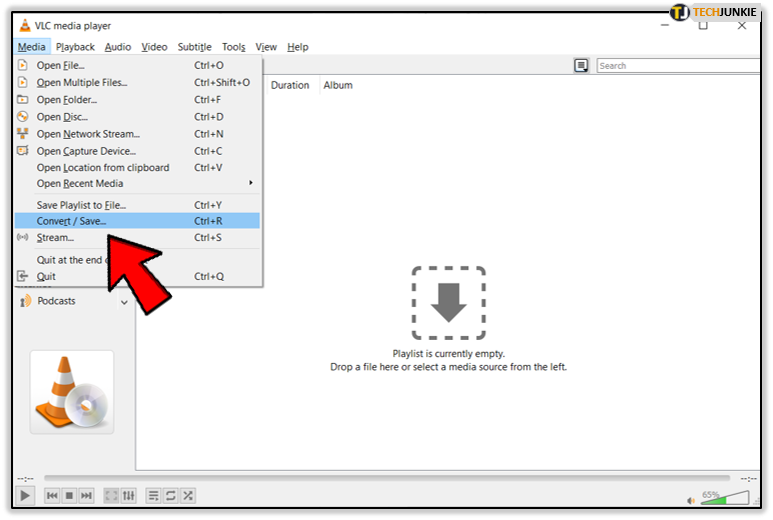The height and width of the screenshot is (520, 773).
Task: Open playlist view mode icon beside search
Action: point(581,66)
